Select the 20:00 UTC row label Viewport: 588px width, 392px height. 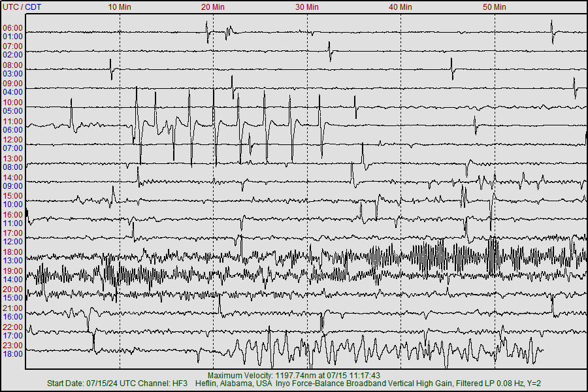(13, 289)
